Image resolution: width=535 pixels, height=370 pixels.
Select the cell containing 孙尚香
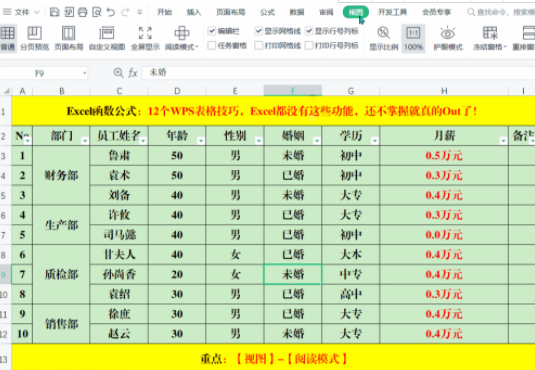click(x=119, y=274)
